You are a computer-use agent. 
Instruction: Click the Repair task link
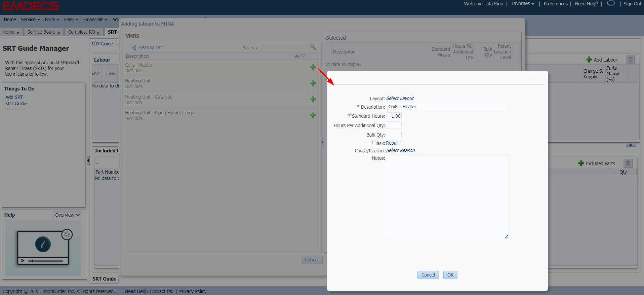pos(392,143)
